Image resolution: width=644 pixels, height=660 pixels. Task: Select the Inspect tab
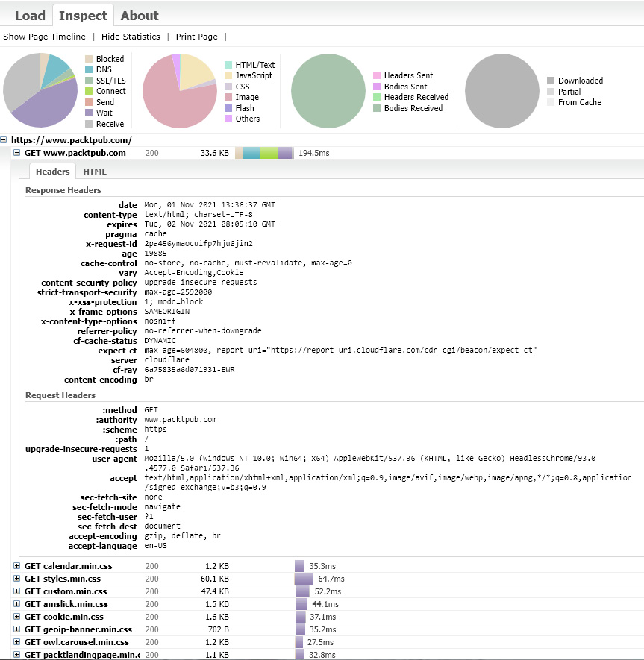(83, 16)
